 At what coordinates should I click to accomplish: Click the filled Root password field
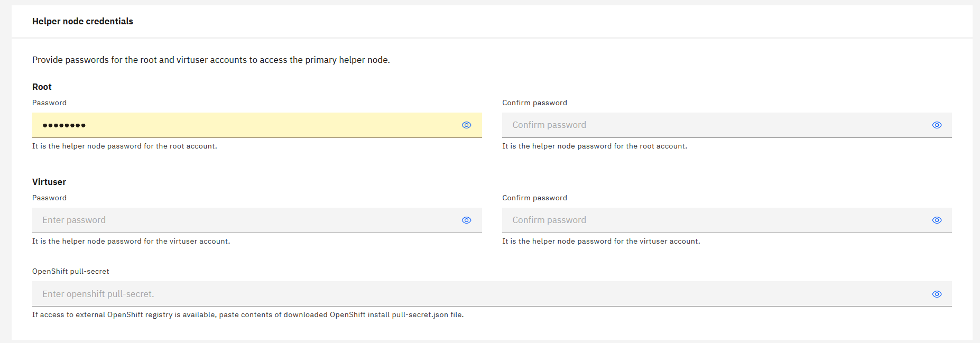pyautogui.click(x=243, y=125)
